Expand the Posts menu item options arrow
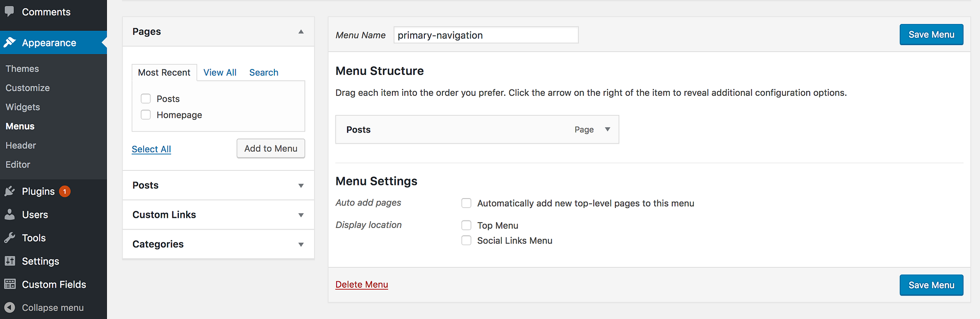Image resolution: width=980 pixels, height=319 pixels. 608,129
